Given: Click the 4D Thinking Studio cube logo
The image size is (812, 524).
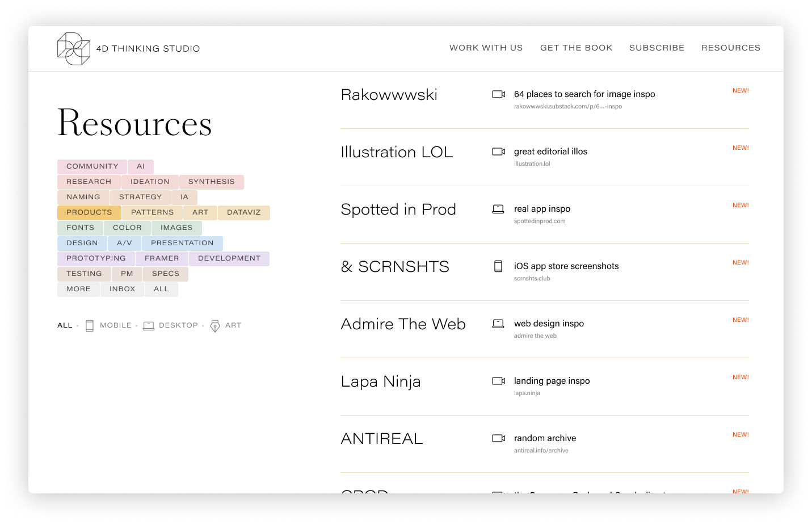Looking at the screenshot, I should 74,49.
